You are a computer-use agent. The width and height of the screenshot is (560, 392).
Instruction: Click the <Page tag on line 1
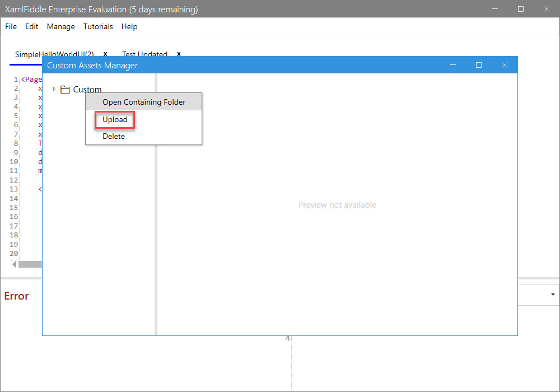click(31, 80)
